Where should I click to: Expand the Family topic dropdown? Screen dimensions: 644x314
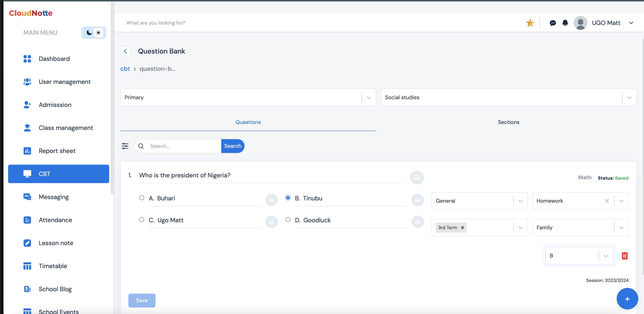tap(621, 228)
